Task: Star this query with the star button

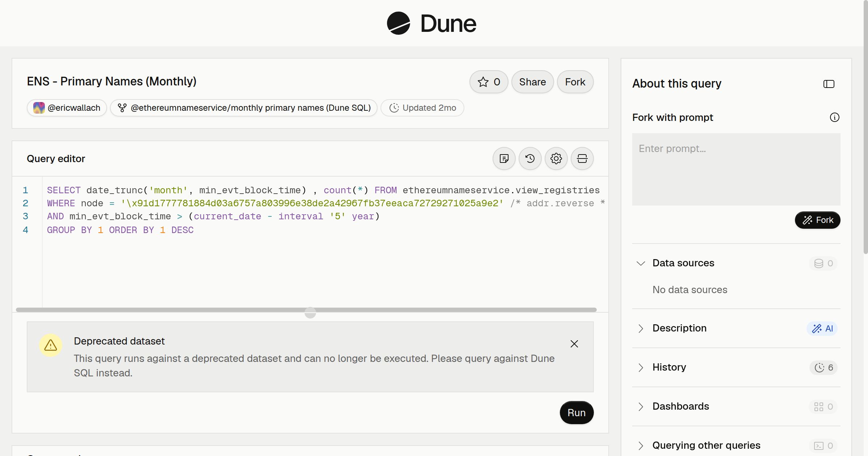Action: [489, 82]
